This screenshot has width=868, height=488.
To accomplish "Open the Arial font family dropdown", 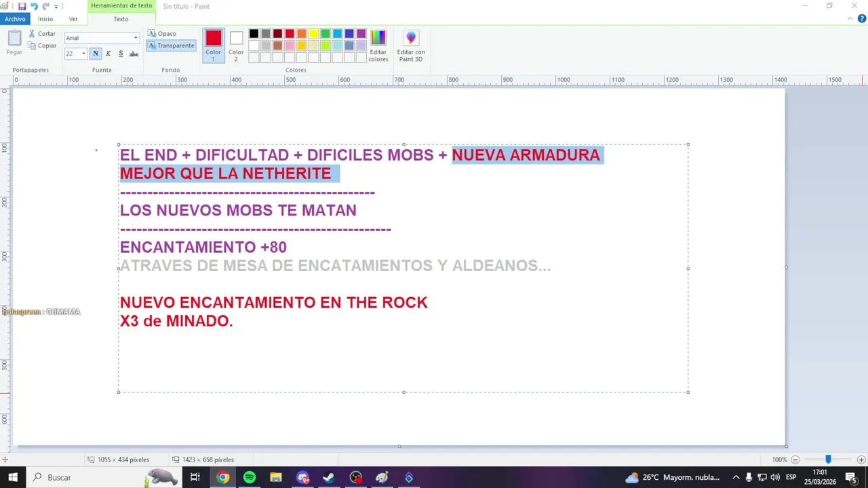I will [x=136, y=38].
